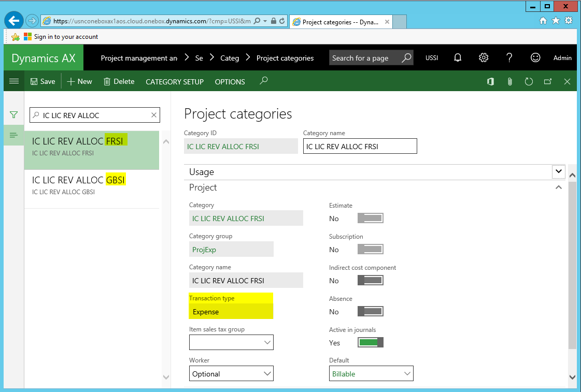Click the hamburger navigation menu icon

pos(14,81)
